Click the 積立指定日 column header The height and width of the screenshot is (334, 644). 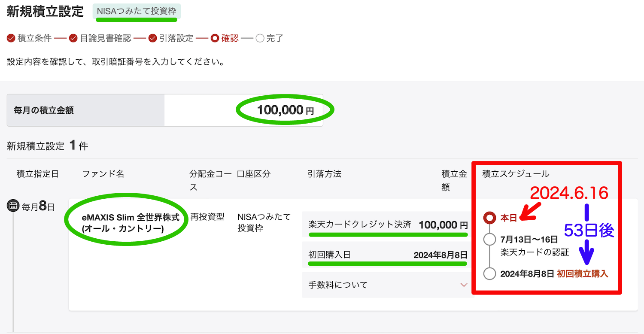coord(38,174)
